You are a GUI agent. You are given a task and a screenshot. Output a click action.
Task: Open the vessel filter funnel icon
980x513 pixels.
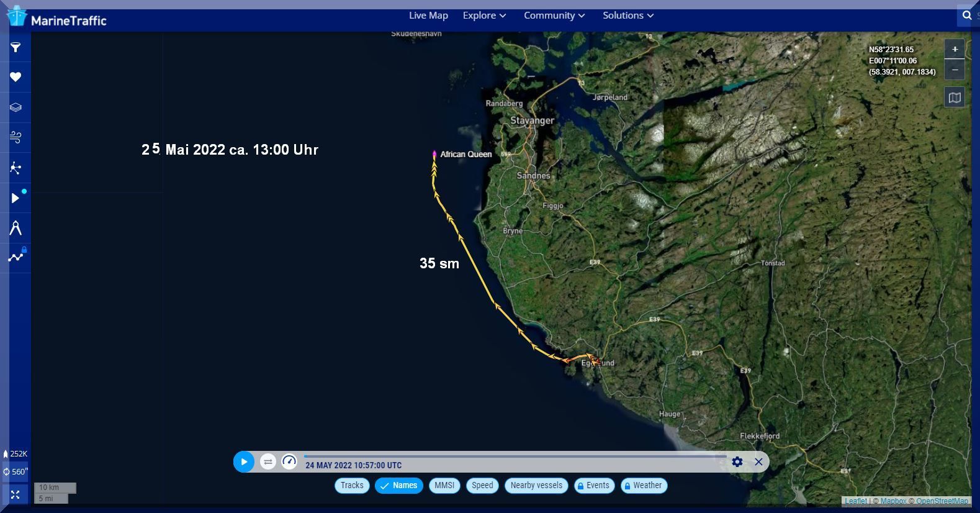point(16,47)
